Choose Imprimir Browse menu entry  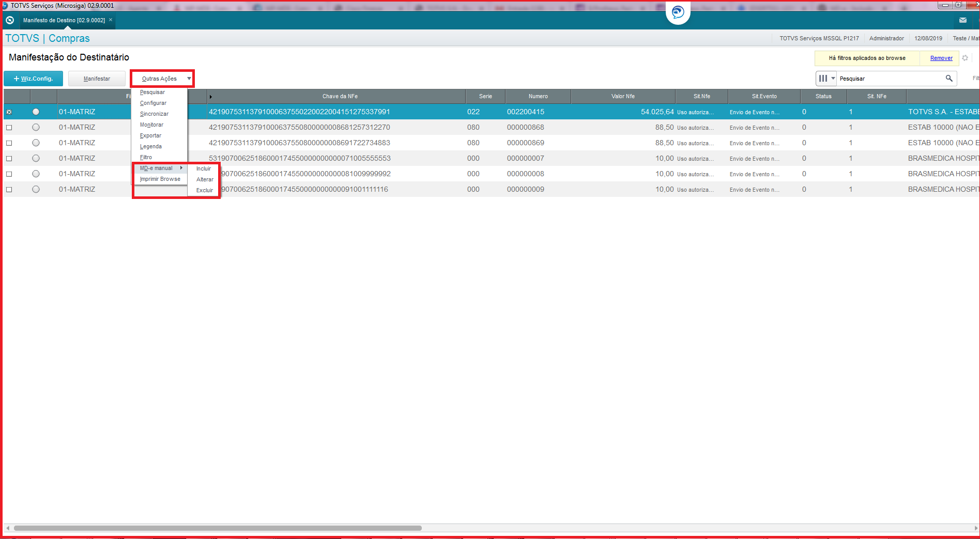[x=160, y=179]
